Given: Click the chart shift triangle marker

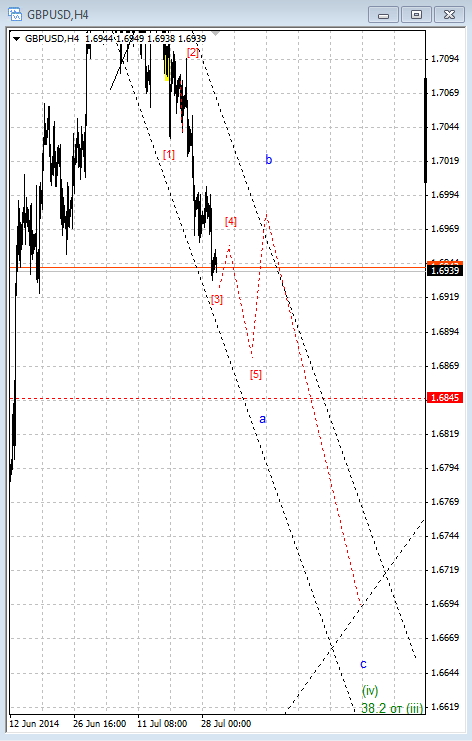Looking at the screenshot, I should coord(215,34).
